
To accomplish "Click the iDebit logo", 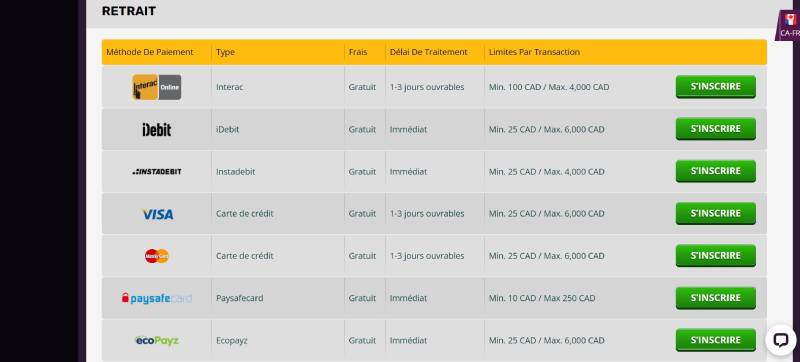I will pyautogui.click(x=157, y=130).
